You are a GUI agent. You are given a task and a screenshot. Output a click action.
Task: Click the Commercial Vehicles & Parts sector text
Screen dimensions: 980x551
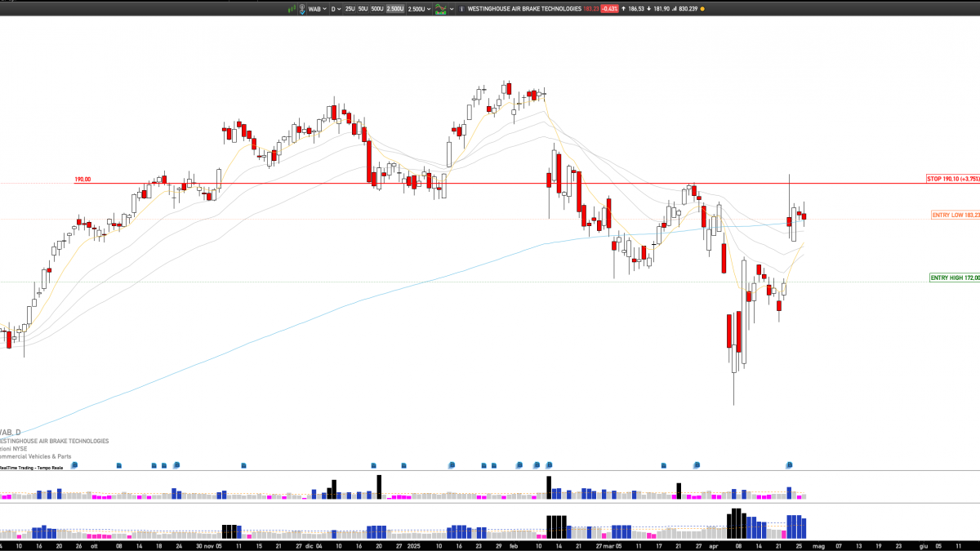click(36, 456)
